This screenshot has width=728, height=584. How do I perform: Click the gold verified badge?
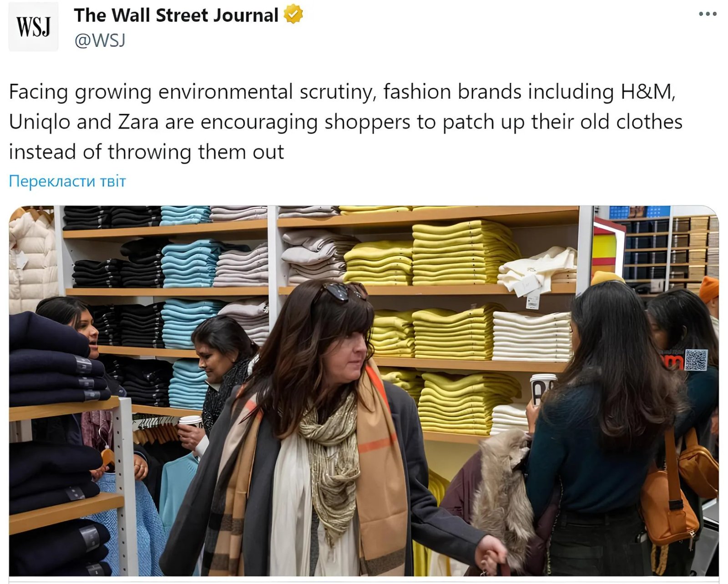click(x=293, y=15)
